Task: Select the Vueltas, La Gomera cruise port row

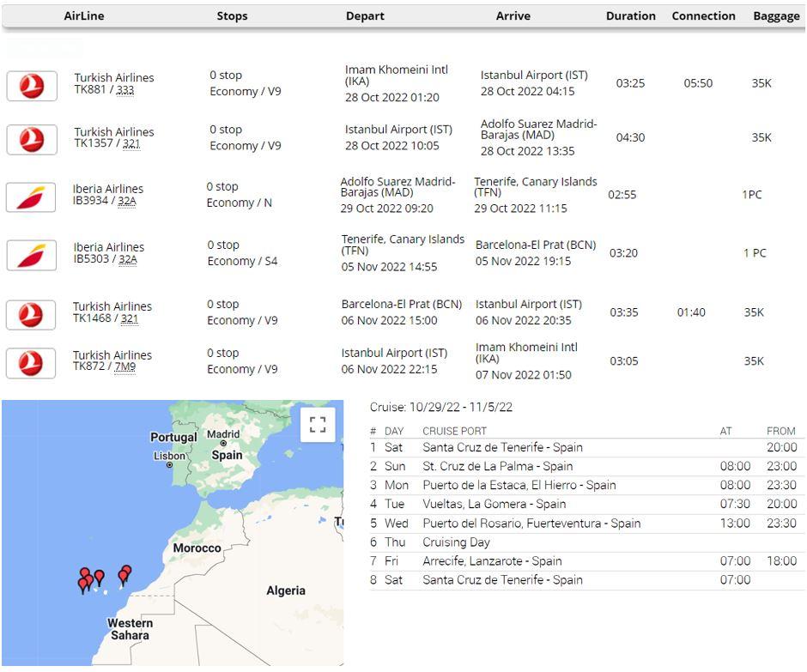Action: 494,505
